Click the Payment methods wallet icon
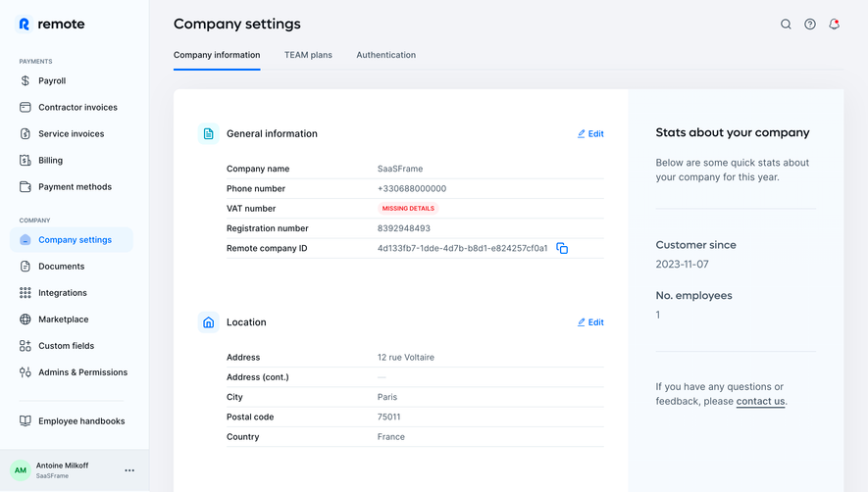This screenshot has width=868, height=492. [25, 187]
